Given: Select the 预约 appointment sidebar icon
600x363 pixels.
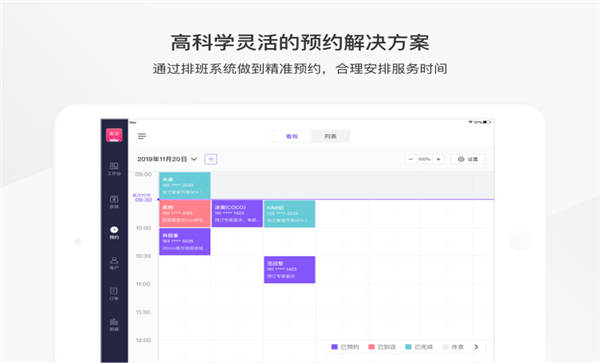Looking at the screenshot, I should click(114, 232).
